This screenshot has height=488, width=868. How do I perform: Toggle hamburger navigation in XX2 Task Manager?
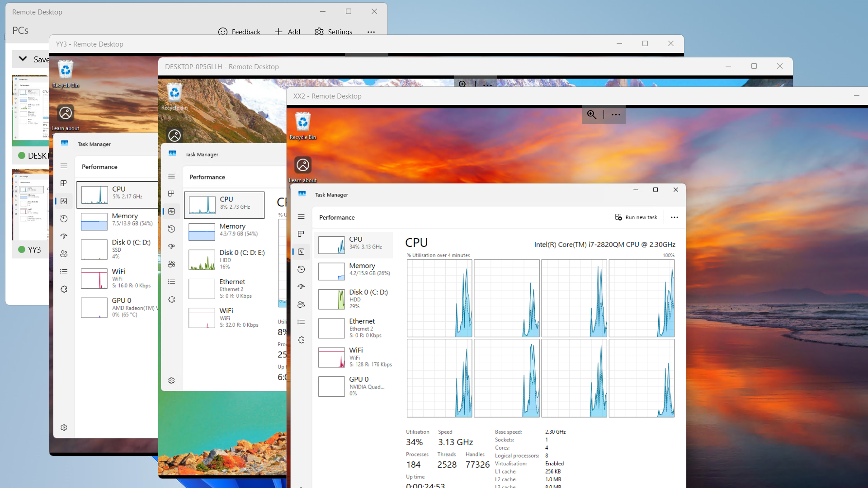tap(301, 217)
